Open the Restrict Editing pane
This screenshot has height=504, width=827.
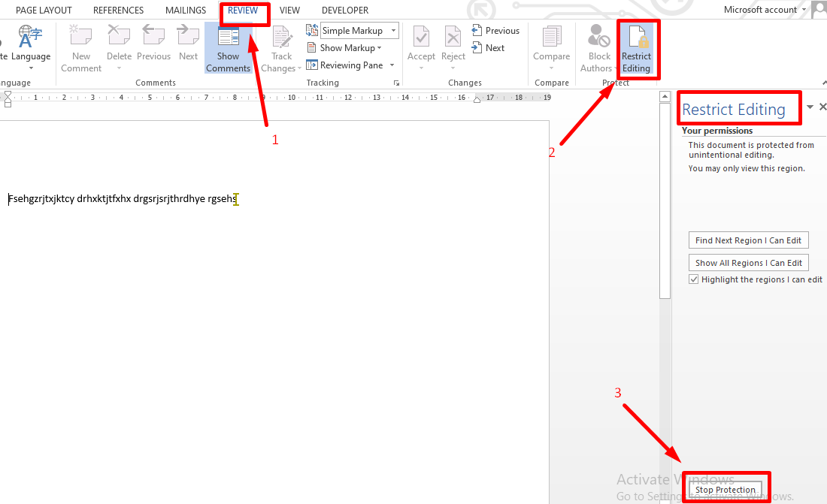point(638,47)
